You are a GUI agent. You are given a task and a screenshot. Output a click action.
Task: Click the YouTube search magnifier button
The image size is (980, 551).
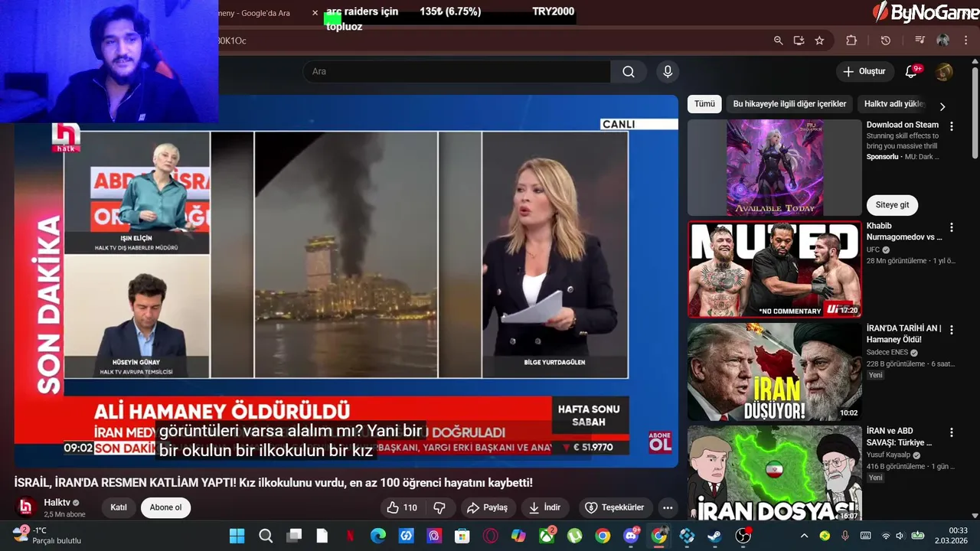[629, 71]
